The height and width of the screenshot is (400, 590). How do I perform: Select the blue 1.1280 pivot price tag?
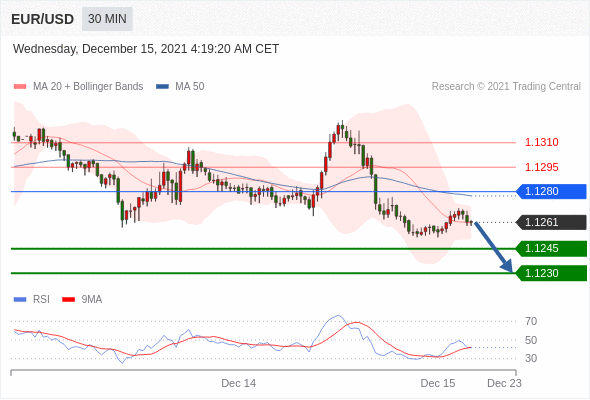(551, 192)
